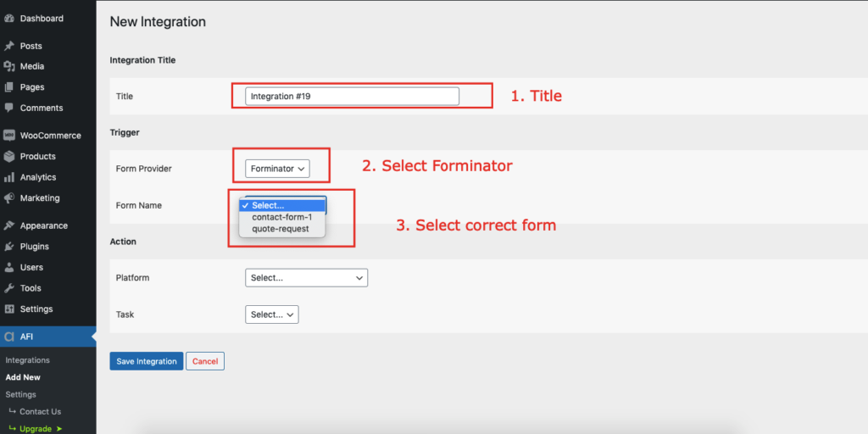Click the Marketing megaphone icon
Screen dimensions: 868x434
point(8,198)
